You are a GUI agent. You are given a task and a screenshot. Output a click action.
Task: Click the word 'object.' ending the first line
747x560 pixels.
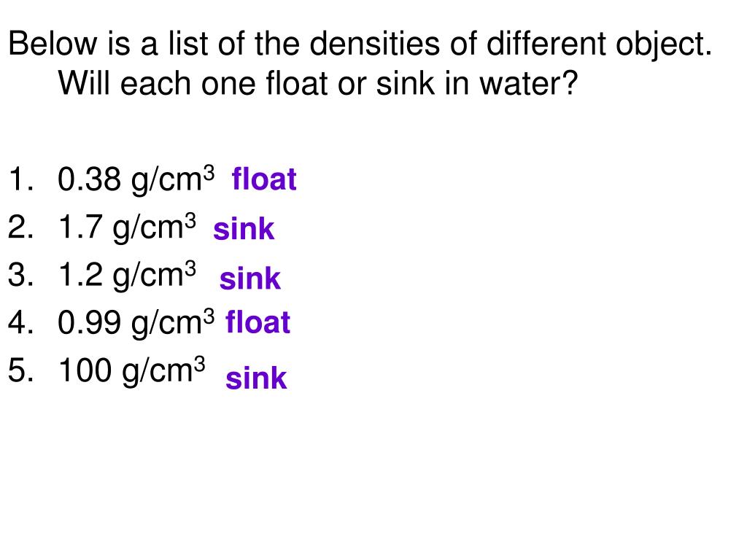(664, 44)
